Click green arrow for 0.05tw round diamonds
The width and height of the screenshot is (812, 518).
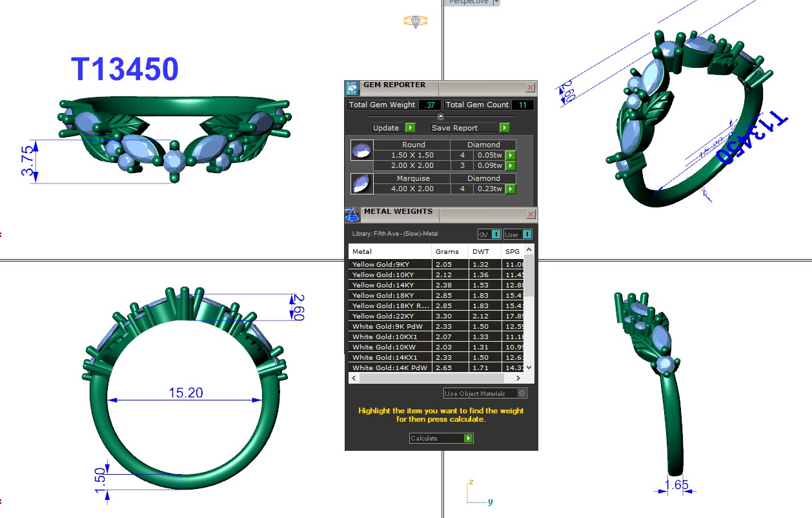coord(511,156)
